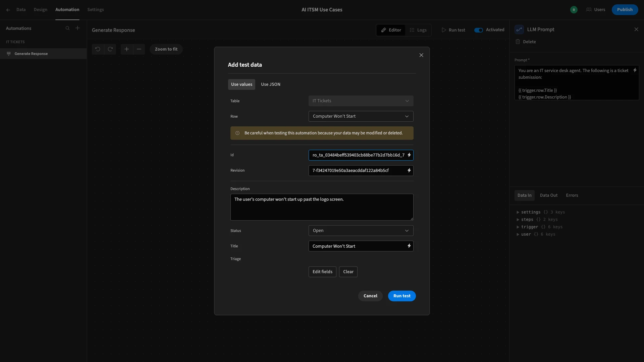Image resolution: width=644 pixels, height=362 pixels.
Task: Switch to the Data tab
Action: (x=21, y=10)
